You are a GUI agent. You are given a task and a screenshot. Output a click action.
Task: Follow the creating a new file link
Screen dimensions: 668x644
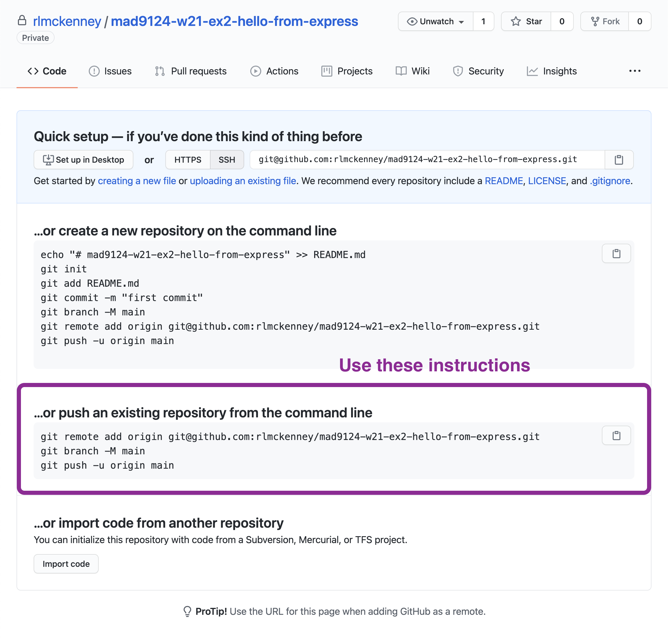click(137, 181)
